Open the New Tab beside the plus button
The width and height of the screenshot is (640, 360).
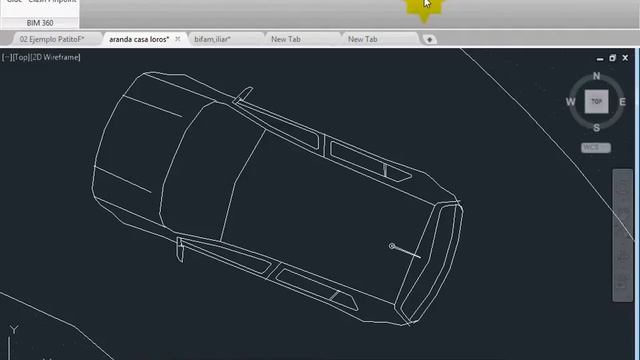tap(362, 39)
